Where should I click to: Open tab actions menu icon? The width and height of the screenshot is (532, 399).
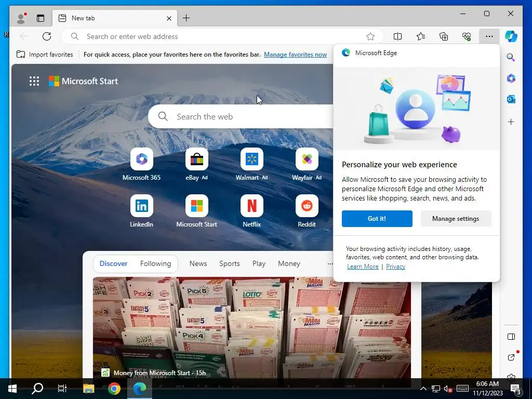pos(41,18)
